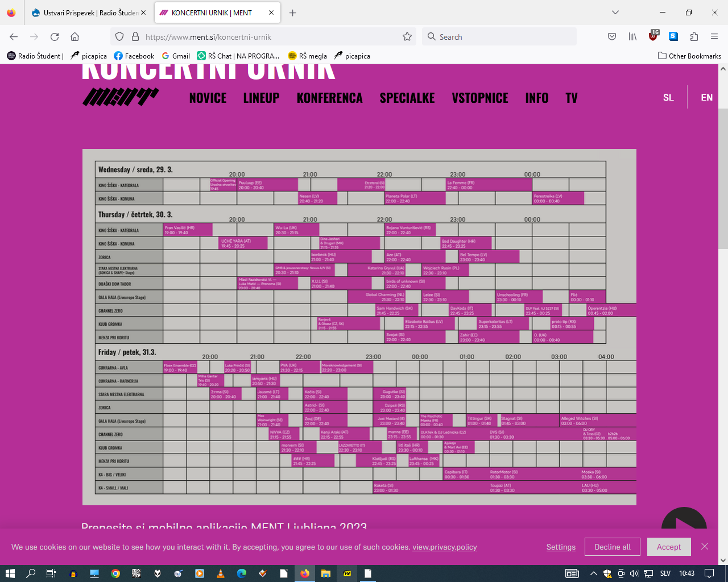Click the Save to Pocket icon
Screen dimensions: 728x582
click(612, 37)
